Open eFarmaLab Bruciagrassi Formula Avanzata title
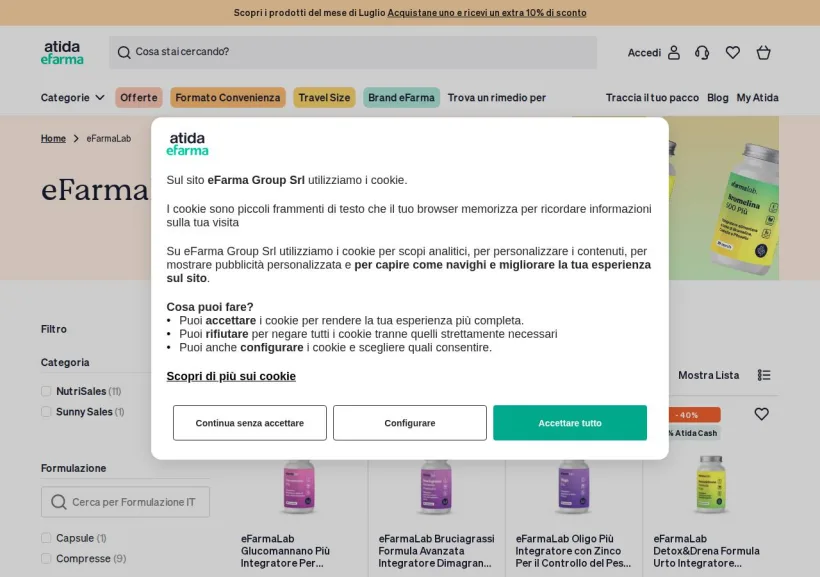Viewport: 820px width, 577px height. tap(436, 551)
